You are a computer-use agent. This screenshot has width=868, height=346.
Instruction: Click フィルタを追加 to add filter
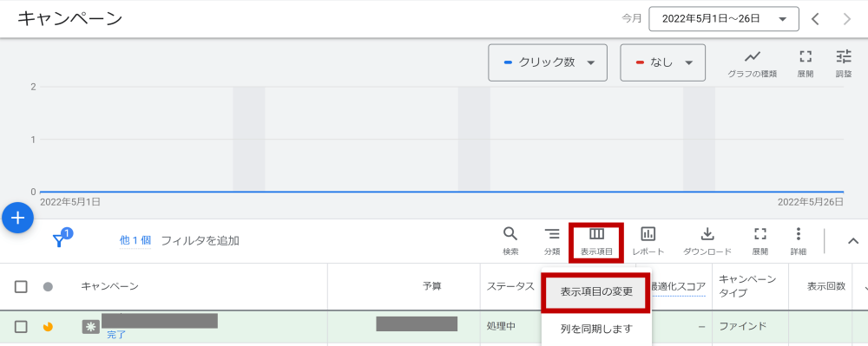pyautogui.click(x=201, y=240)
